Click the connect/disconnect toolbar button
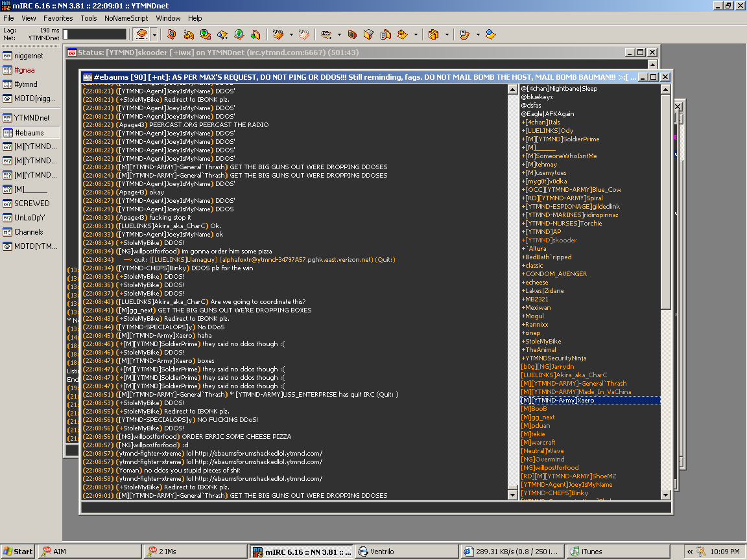 pyautogui.click(x=141, y=34)
